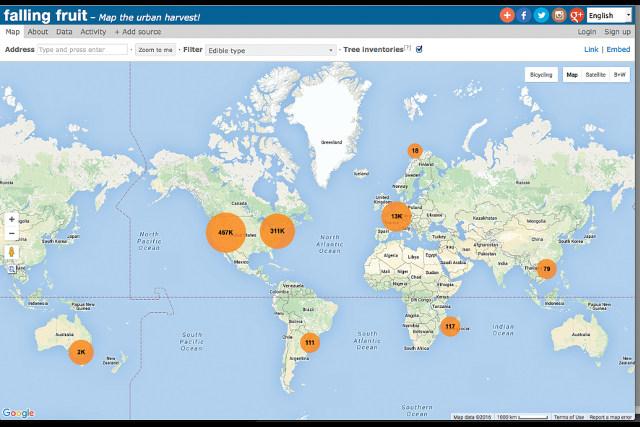Click the 117 cluster near Madagascar
Screen dimensions: 640x427
[450, 327]
